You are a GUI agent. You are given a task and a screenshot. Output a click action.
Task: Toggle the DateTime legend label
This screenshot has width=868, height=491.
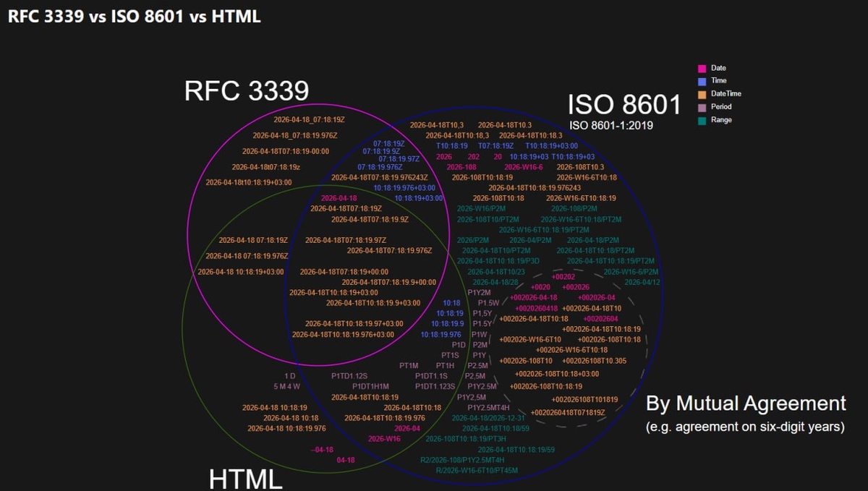[726, 94]
